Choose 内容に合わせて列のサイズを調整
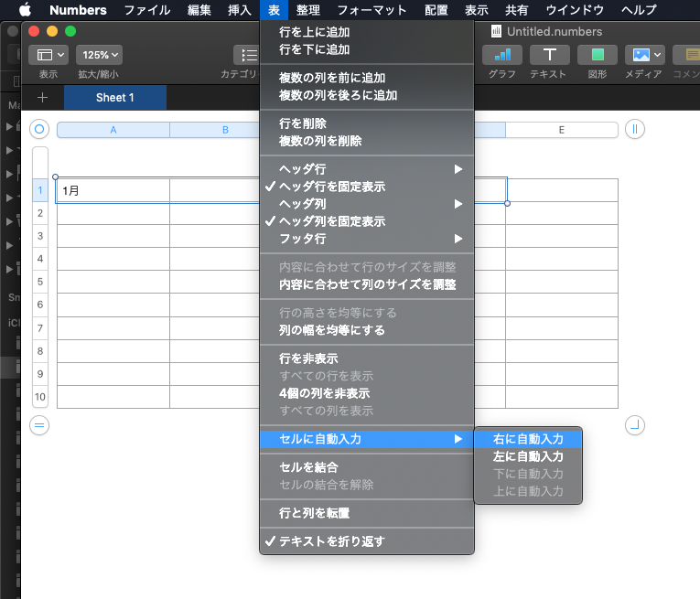Viewport: 700px width, 599px height. click(367, 284)
